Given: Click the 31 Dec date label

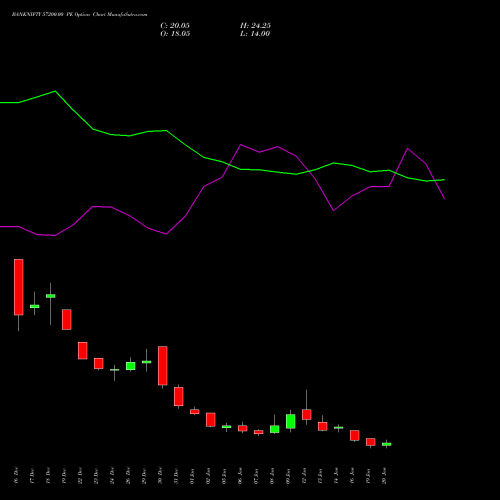Looking at the screenshot, I should tap(176, 475).
